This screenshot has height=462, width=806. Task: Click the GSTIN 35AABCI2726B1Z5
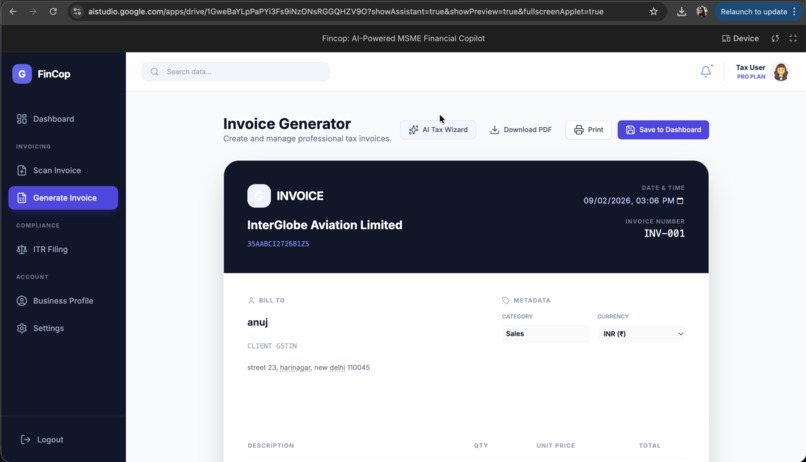tap(278, 244)
